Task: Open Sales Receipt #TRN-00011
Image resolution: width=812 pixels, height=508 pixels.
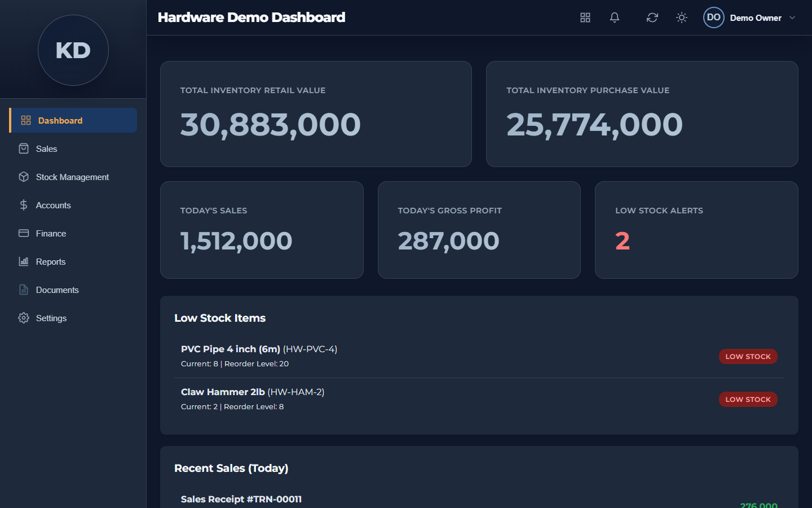Action: tap(241, 499)
